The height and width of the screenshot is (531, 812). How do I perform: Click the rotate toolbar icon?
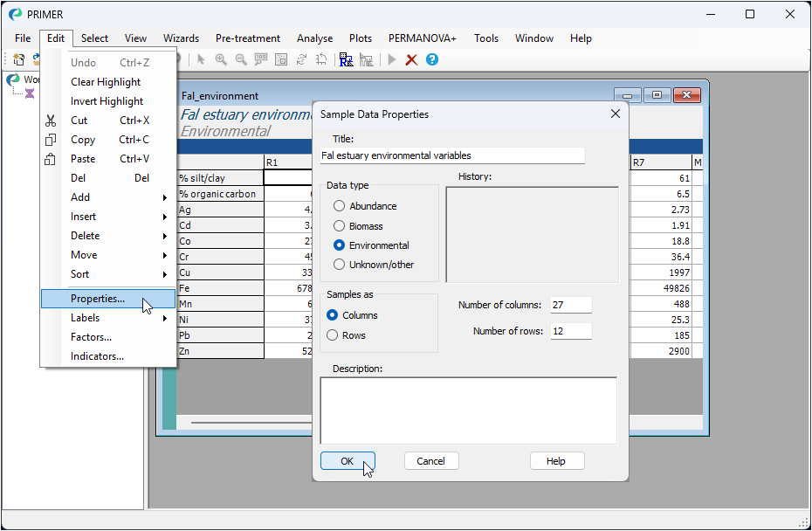click(301, 59)
